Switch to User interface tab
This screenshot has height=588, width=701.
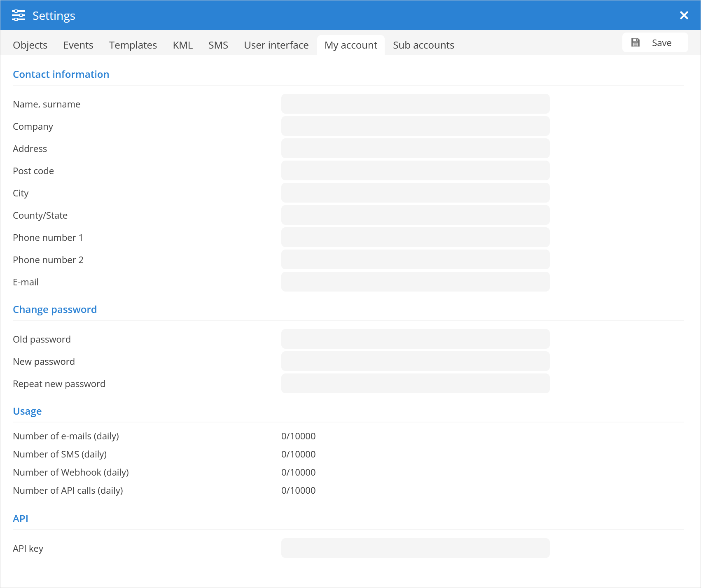[276, 45]
